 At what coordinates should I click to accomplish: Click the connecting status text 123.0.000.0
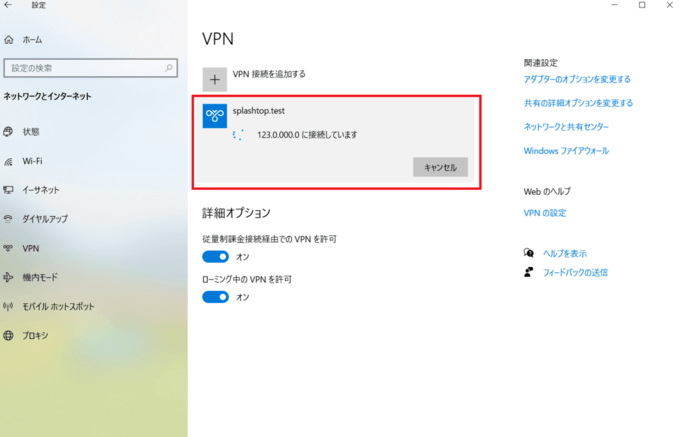(307, 135)
